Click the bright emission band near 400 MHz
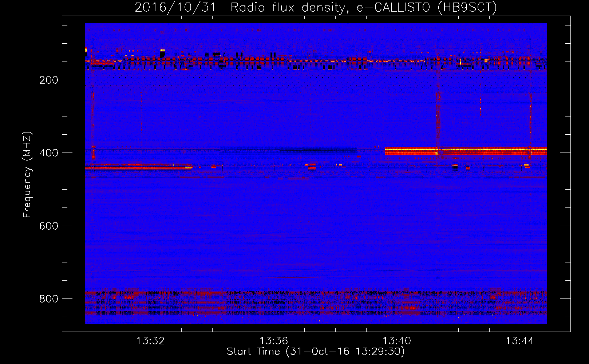This screenshot has height=364, width=589. [x=466, y=151]
